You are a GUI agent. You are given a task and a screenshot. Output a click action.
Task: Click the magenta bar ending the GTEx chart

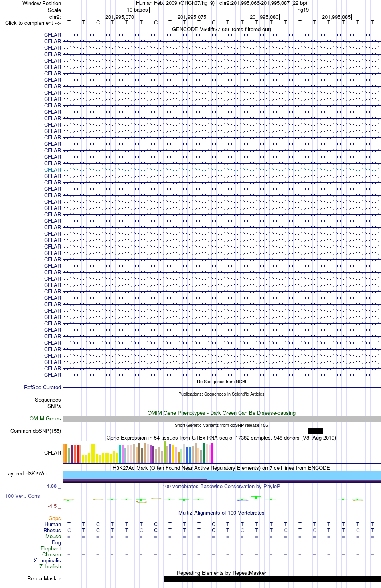point(213,453)
